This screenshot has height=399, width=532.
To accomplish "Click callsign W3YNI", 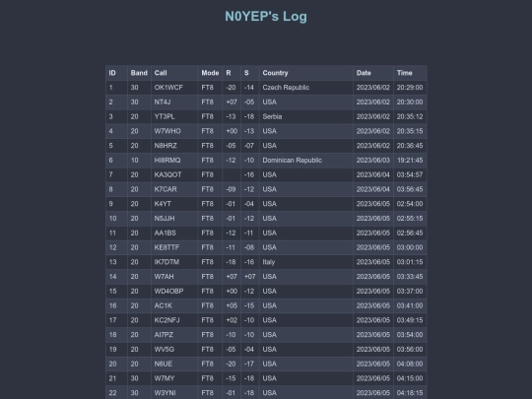I will (x=166, y=393).
